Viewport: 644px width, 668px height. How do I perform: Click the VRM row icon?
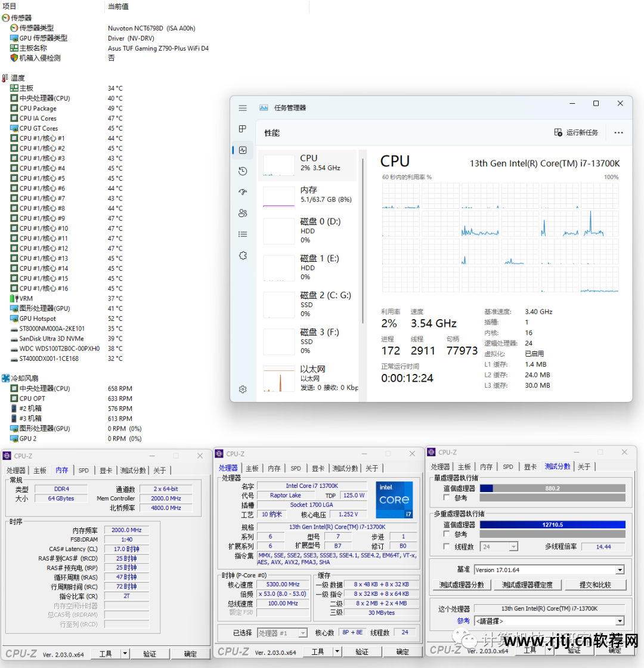[14, 298]
